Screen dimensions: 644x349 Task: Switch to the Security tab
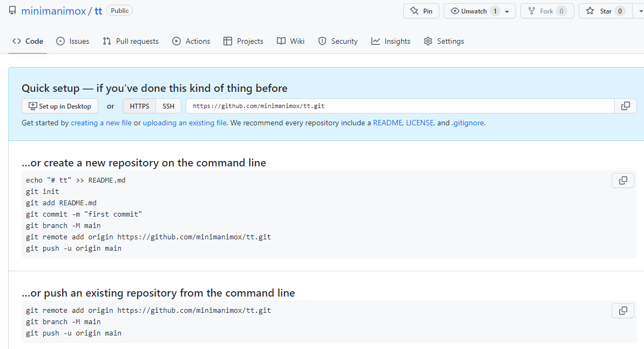(338, 41)
